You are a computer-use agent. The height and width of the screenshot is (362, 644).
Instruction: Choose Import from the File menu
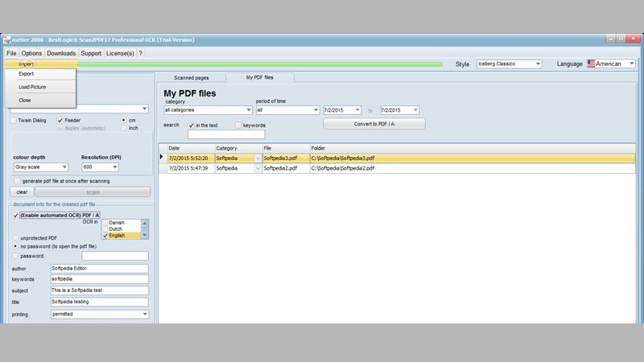tap(27, 64)
